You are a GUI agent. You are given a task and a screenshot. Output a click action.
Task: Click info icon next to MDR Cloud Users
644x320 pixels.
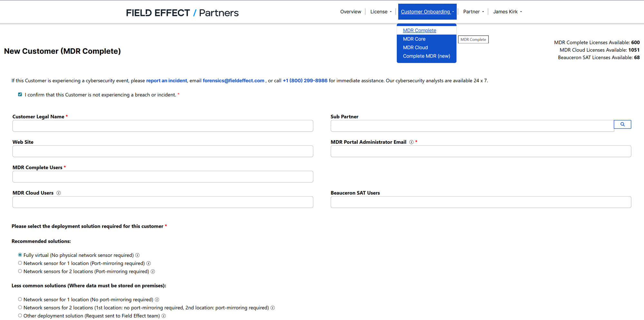coord(59,193)
